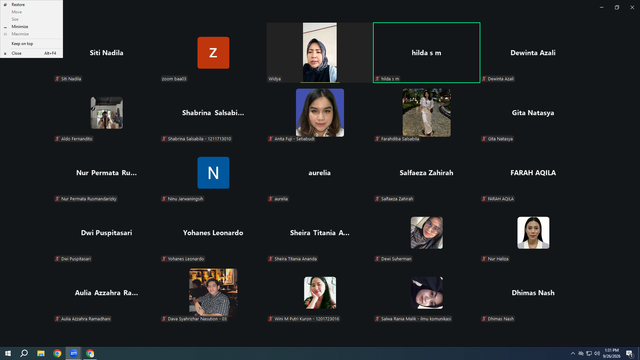Click muted mic icon by Aulia Azzahra Ramadhani
The height and width of the screenshot is (360, 640).
coord(57,319)
